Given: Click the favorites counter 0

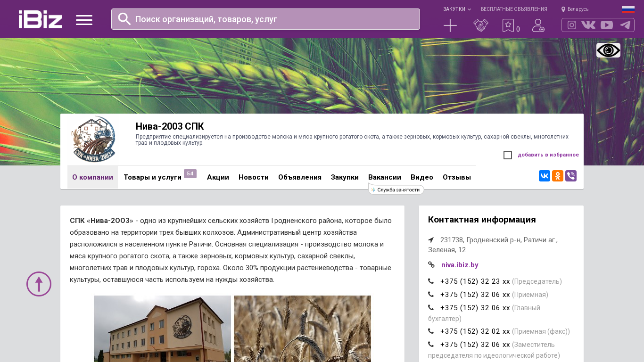Looking at the screenshot, I should click(518, 29).
